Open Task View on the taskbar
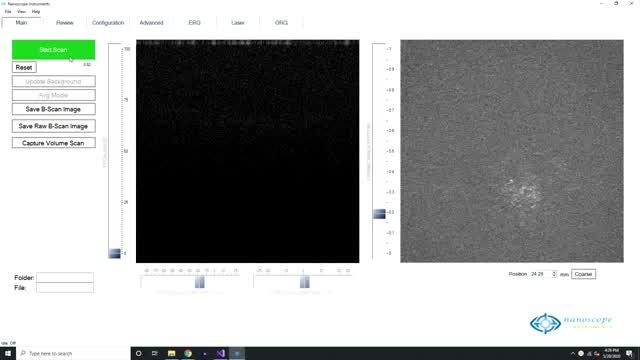 [155, 353]
